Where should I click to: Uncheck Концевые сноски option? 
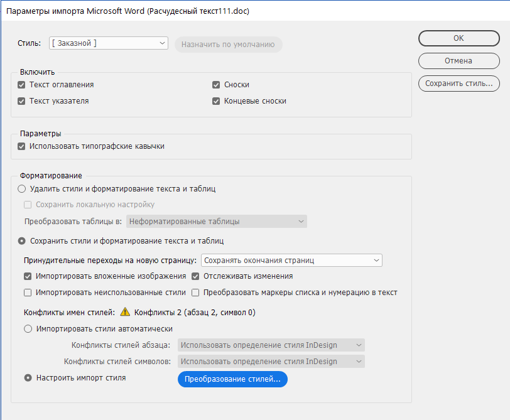pyautogui.click(x=216, y=101)
